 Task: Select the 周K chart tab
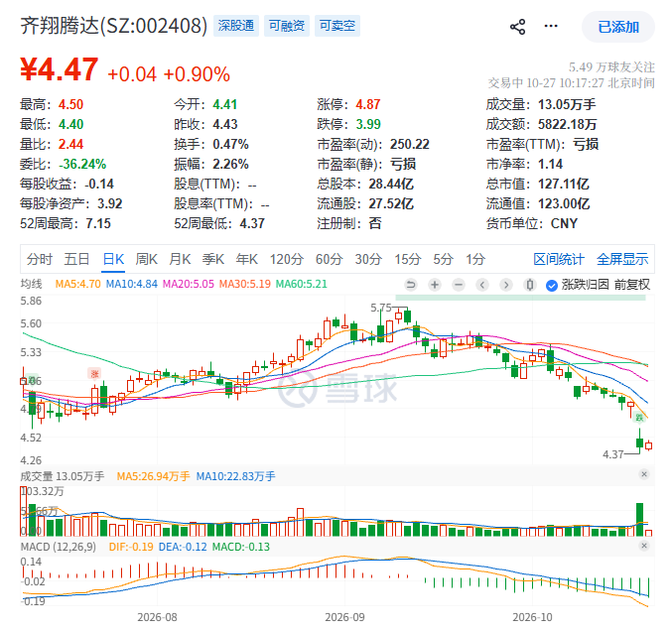pos(147,259)
